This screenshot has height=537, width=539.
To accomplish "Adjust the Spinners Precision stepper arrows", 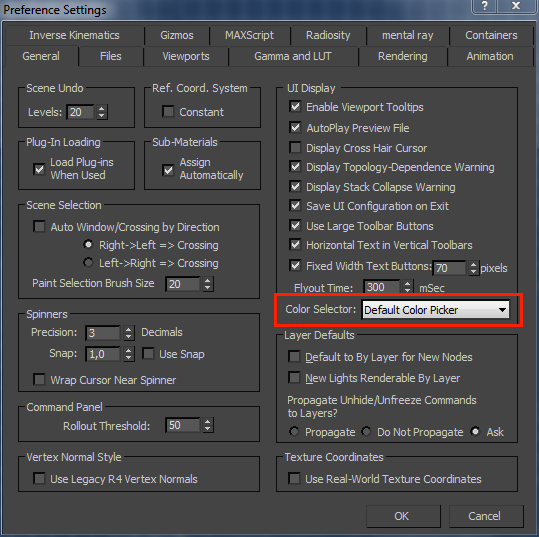I will 129,333.
